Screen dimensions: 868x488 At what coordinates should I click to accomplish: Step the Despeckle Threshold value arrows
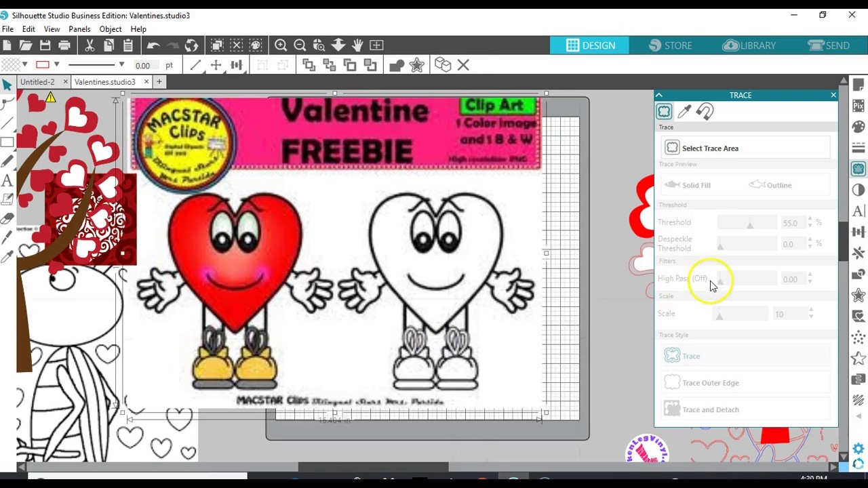click(x=810, y=243)
